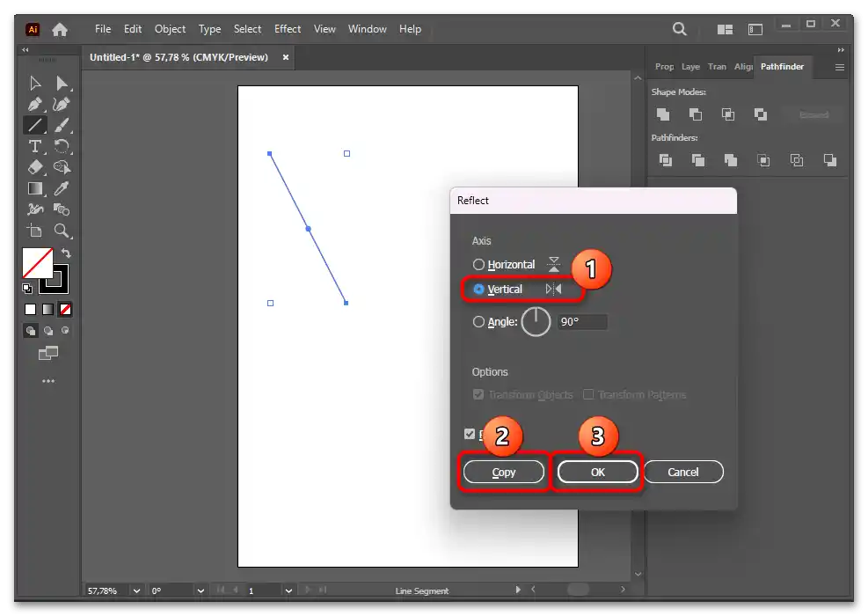Switch to the Transform panel tab
The image size is (868, 616).
coord(717,67)
